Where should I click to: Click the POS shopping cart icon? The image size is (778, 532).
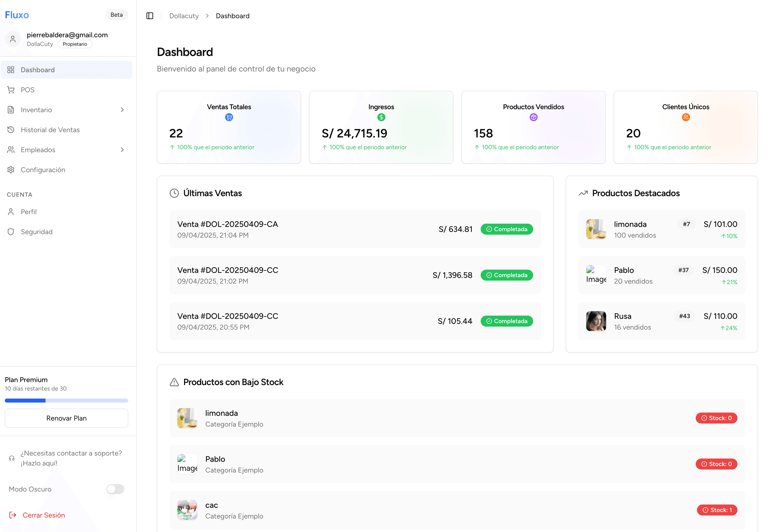coord(11,90)
